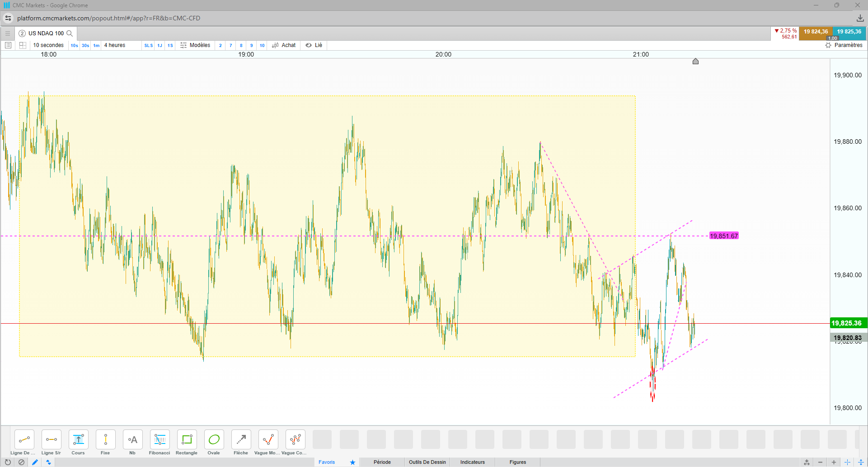Switch to the Figures tab
868x467 pixels.
[x=518, y=462]
